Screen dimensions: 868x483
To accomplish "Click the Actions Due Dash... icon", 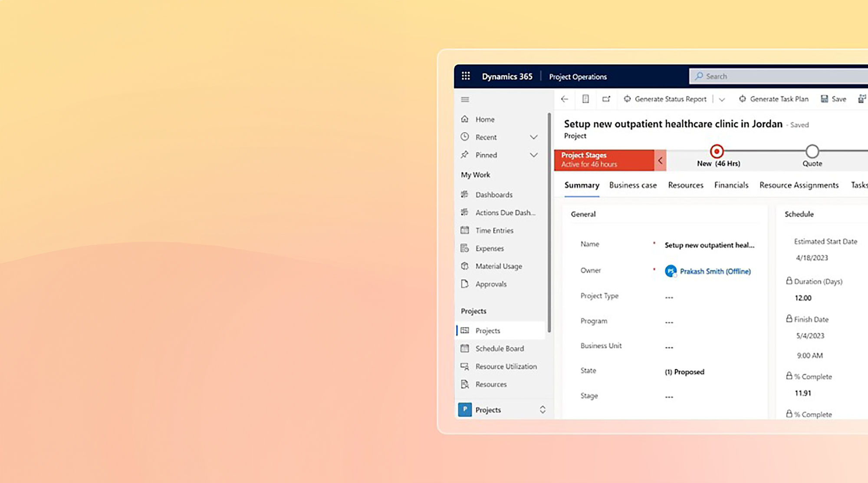I will tap(465, 212).
